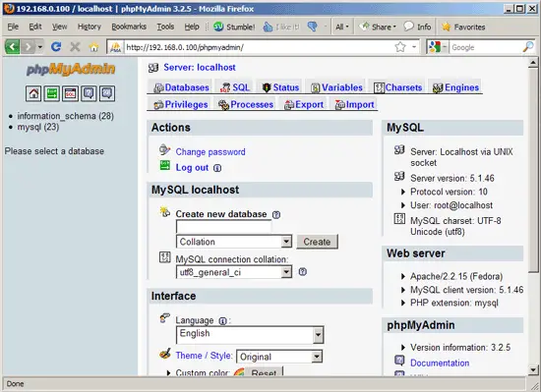This screenshot has height=392, width=541.
Task: Click the new database name input field
Action: [223, 227]
